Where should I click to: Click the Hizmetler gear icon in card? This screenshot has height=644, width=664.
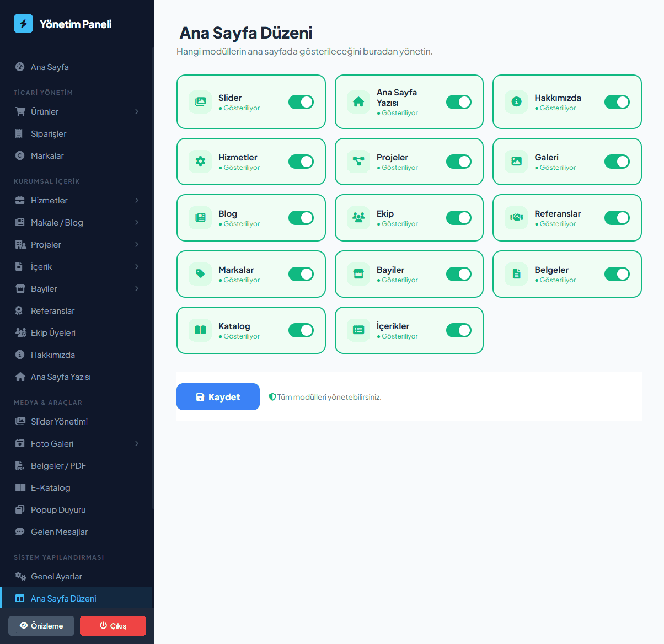(x=200, y=162)
